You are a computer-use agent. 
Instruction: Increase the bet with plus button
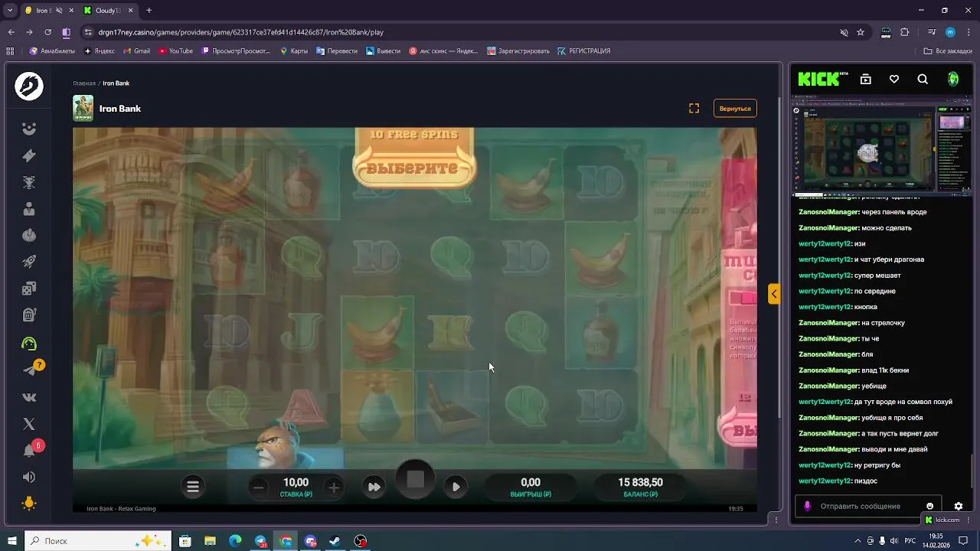point(333,487)
